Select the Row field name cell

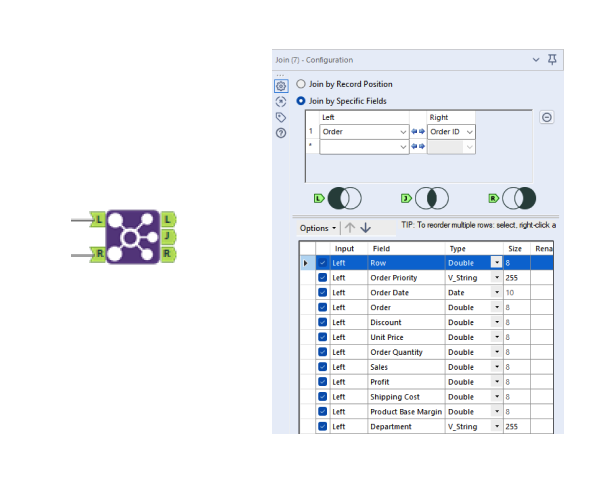405,263
